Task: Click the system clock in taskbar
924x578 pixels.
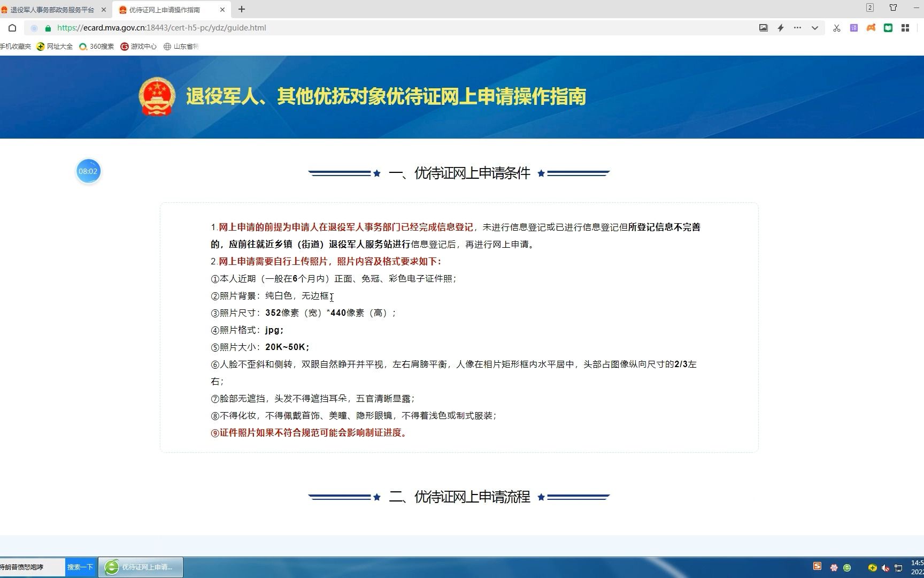Action: coord(917,567)
